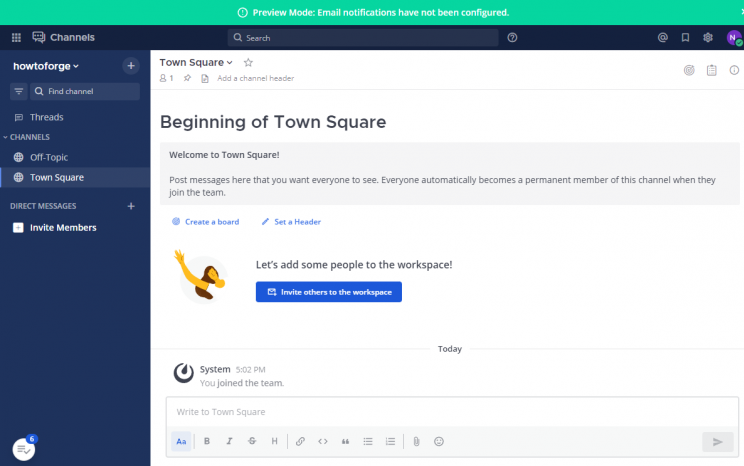Image resolution: width=744 pixels, height=466 pixels.
Task: Collapse the CHANNELS category
Action: click(27, 137)
